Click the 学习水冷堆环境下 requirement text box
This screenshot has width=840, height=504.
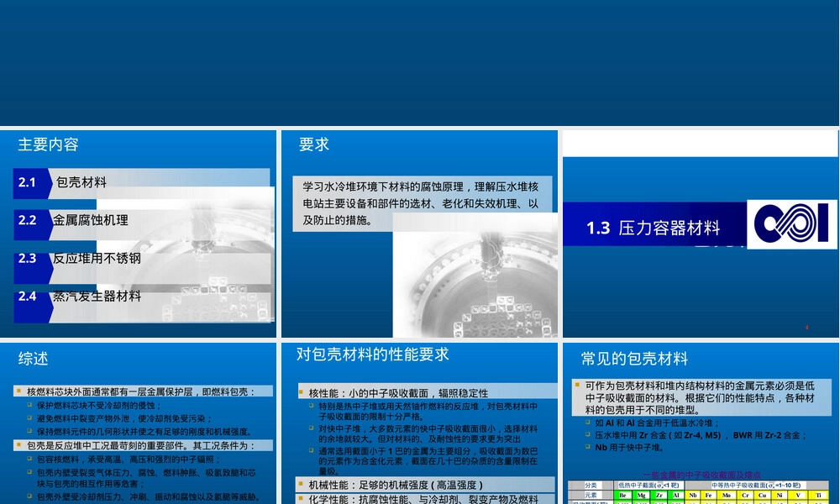click(x=423, y=203)
